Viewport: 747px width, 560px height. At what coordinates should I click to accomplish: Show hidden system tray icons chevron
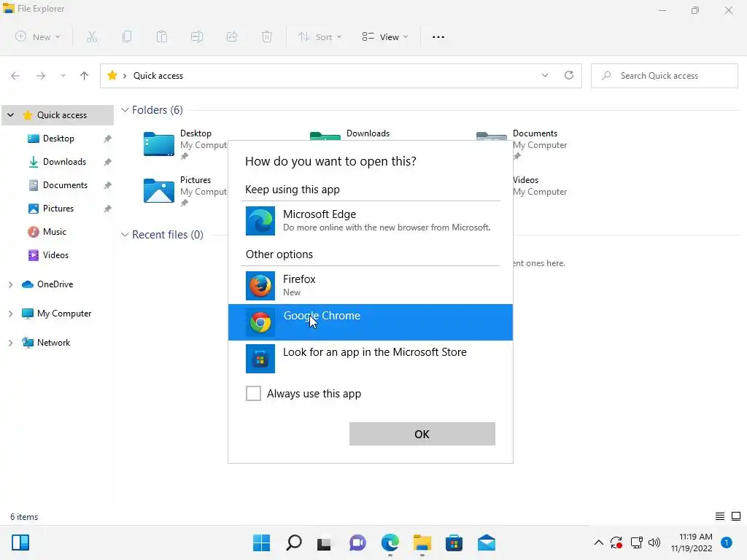coord(599,542)
